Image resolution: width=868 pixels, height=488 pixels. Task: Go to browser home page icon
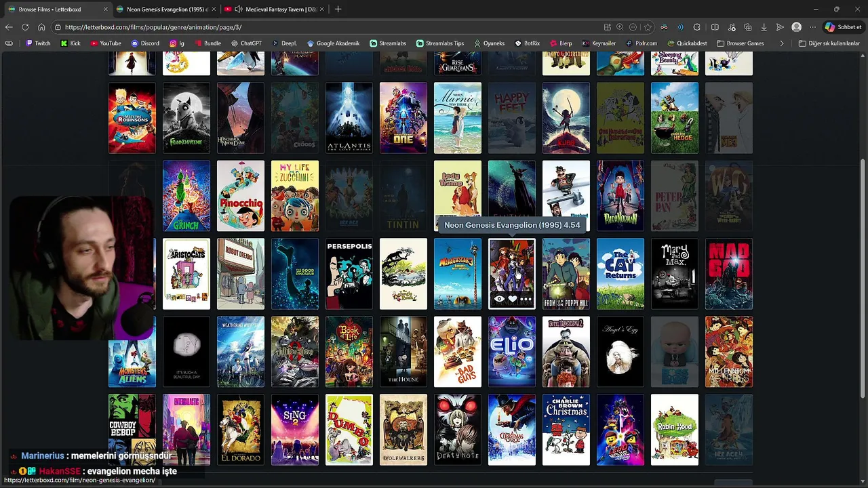point(41,27)
